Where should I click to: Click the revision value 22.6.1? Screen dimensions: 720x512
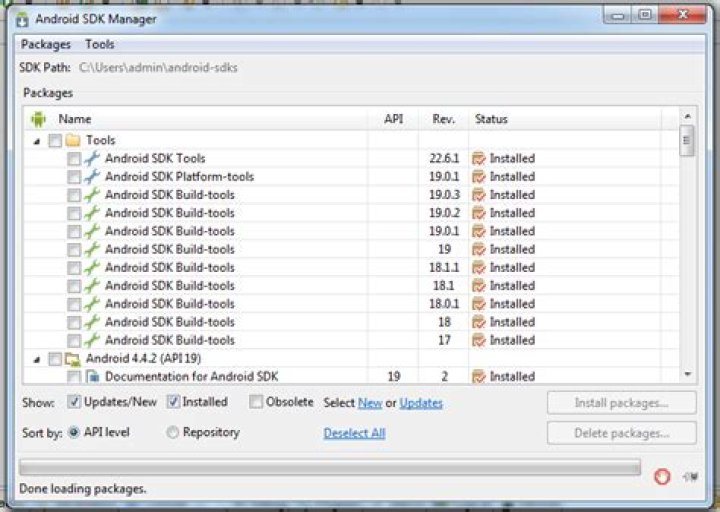click(x=444, y=158)
